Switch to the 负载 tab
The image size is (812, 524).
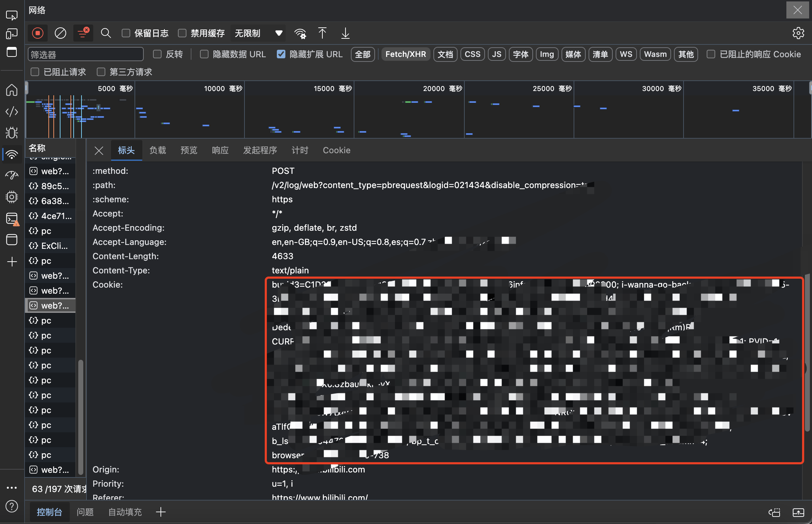[158, 150]
